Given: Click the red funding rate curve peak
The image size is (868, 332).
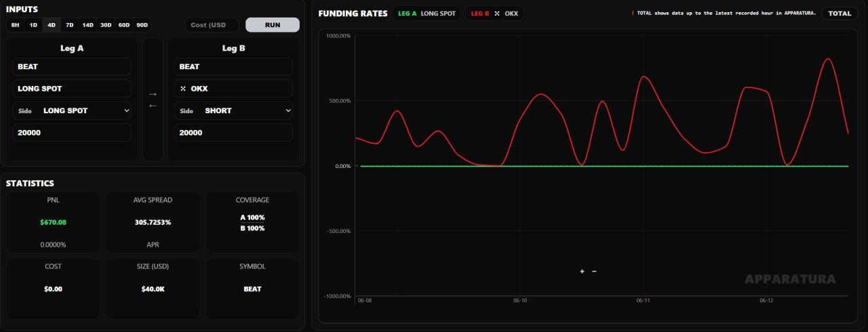Looking at the screenshot, I should 828,59.
